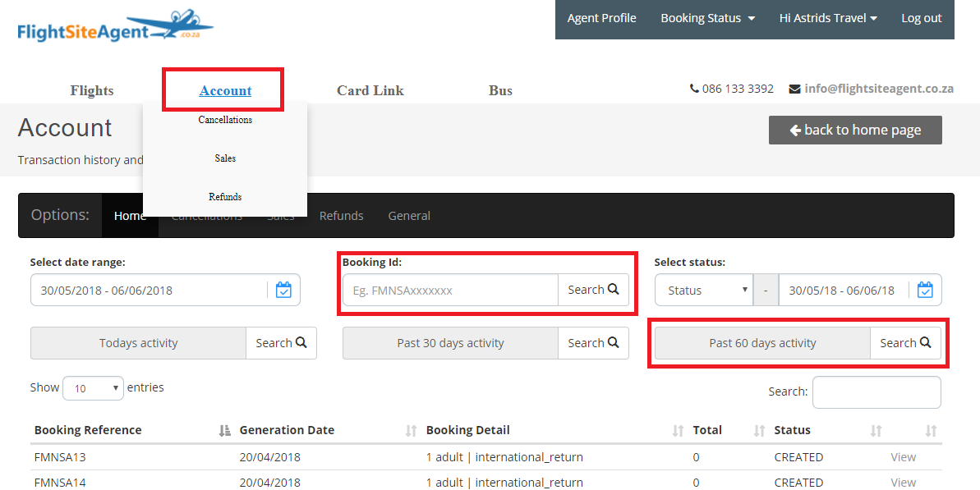Viewport: 980px width, 490px height.
Task: Open the Account nav item
Action: pos(225,90)
